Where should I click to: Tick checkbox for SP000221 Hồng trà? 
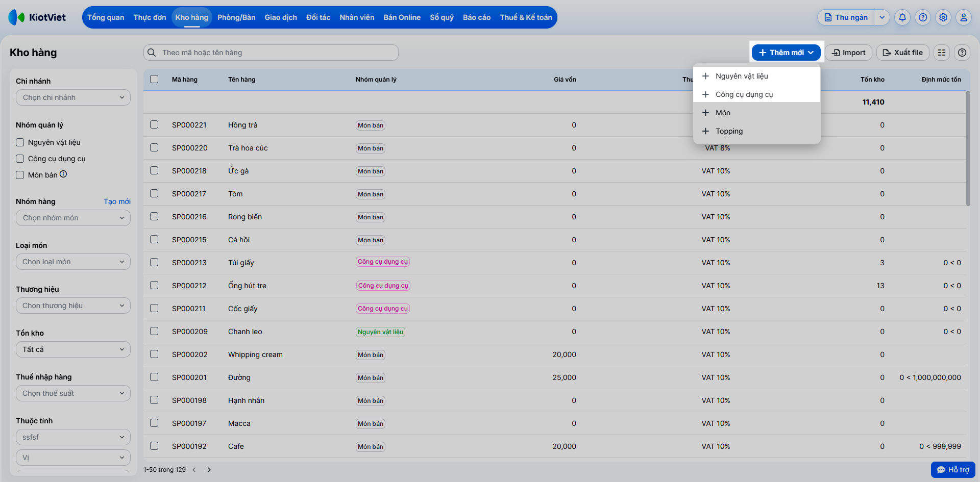154,124
